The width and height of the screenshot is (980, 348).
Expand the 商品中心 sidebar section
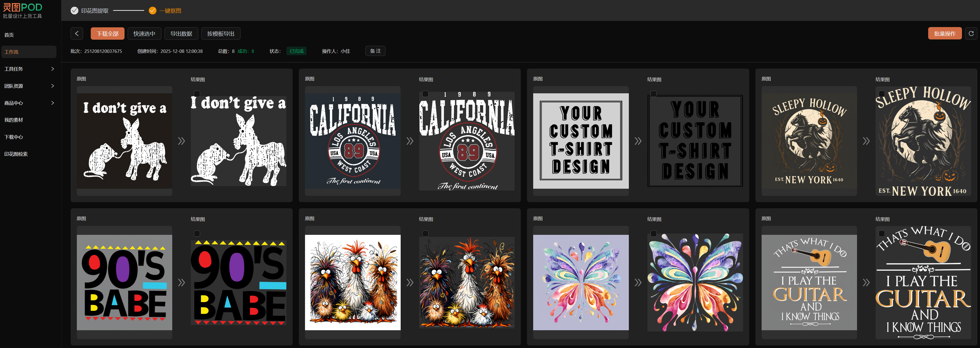point(29,103)
